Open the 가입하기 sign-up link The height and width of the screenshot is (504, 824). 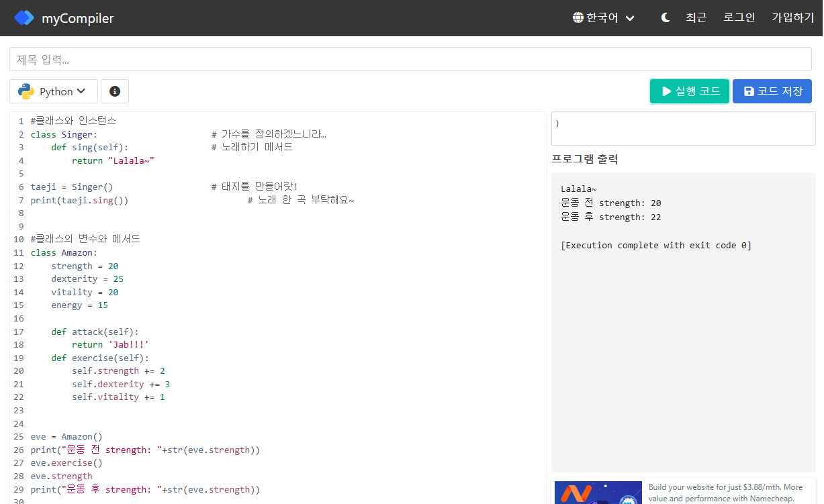793,18
